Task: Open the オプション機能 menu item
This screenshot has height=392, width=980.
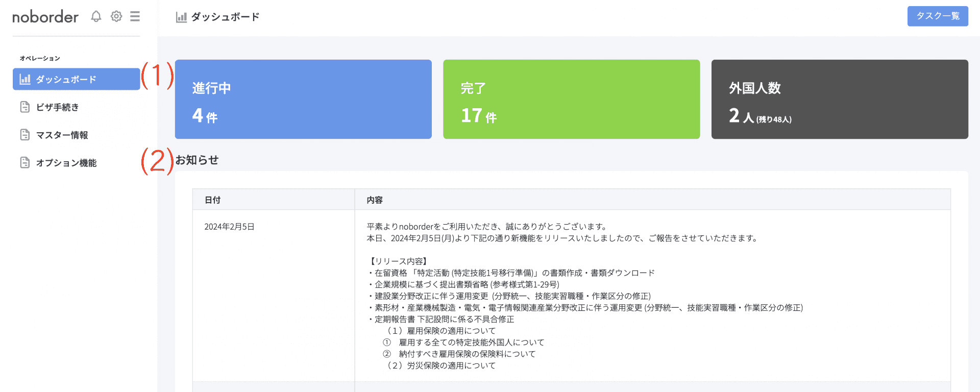Action: [66, 163]
